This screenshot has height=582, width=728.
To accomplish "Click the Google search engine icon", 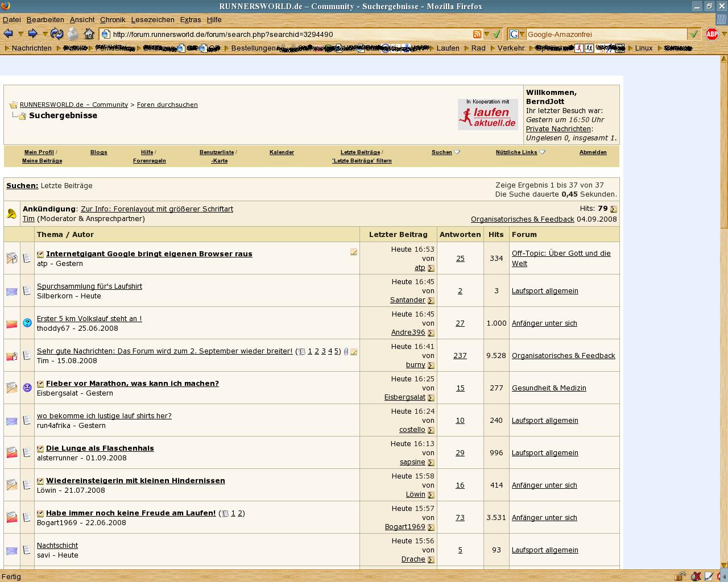I will point(514,34).
